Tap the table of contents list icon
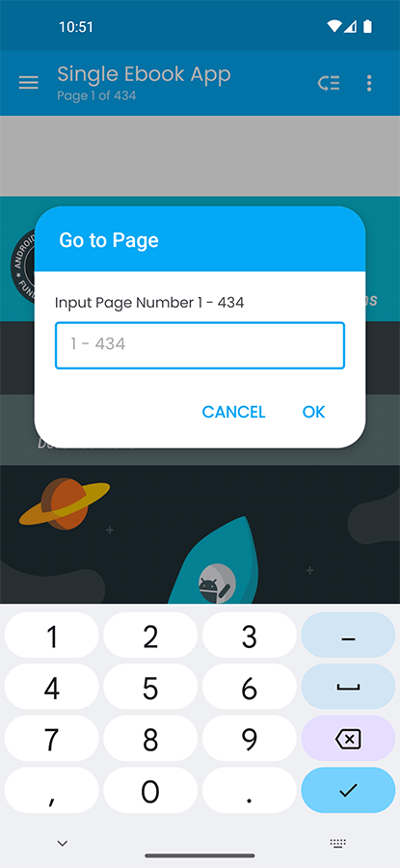The width and height of the screenshot is (400, 868). pyautogui.click(x=329, y=84)
